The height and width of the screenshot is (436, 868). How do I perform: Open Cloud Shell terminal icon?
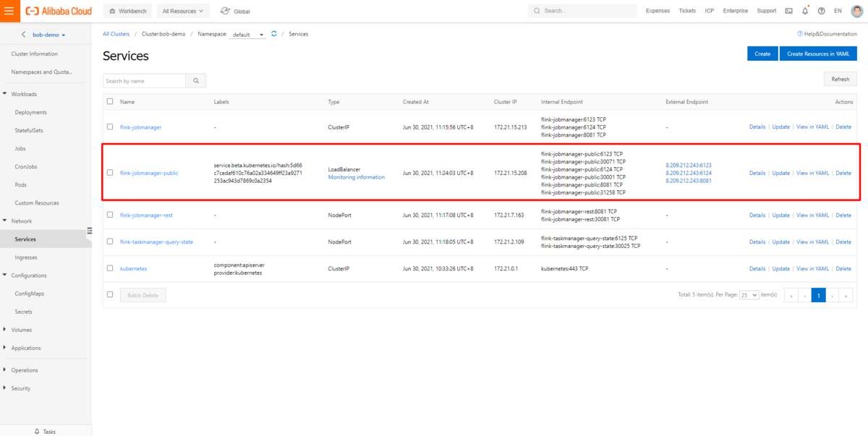pos(788,11)
